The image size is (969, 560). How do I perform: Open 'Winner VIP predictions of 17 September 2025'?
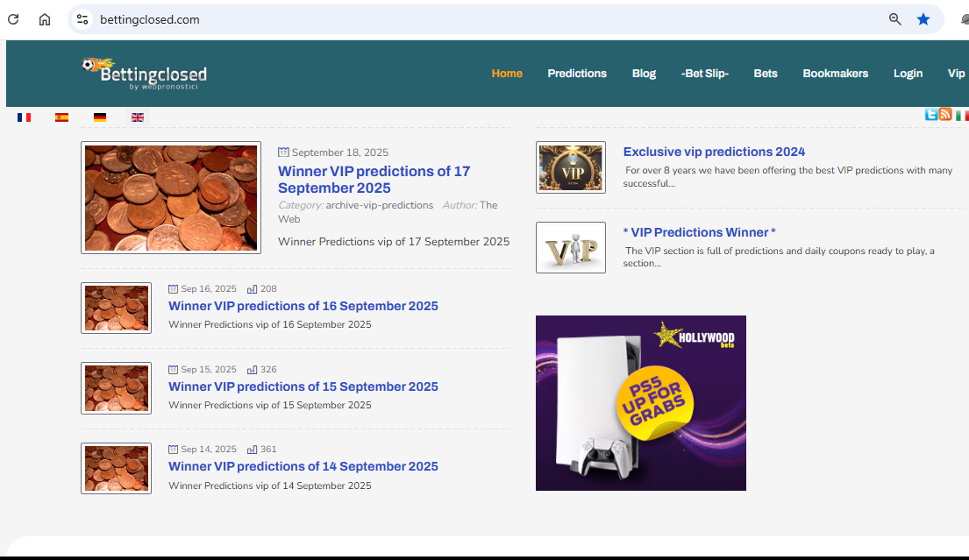tap(374, 180)
